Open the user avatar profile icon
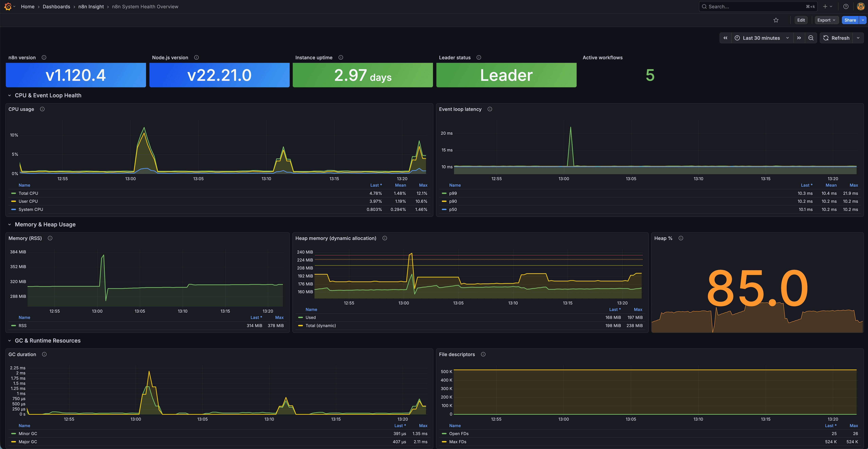Image resolution: width=868 pixels, height=449 pixels. [x=860, y=6]
